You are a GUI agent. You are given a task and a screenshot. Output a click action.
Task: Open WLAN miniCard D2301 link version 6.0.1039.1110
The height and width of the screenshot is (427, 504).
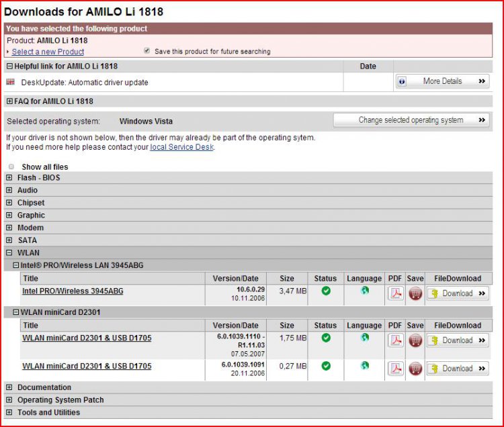click(x=87, y=338)
